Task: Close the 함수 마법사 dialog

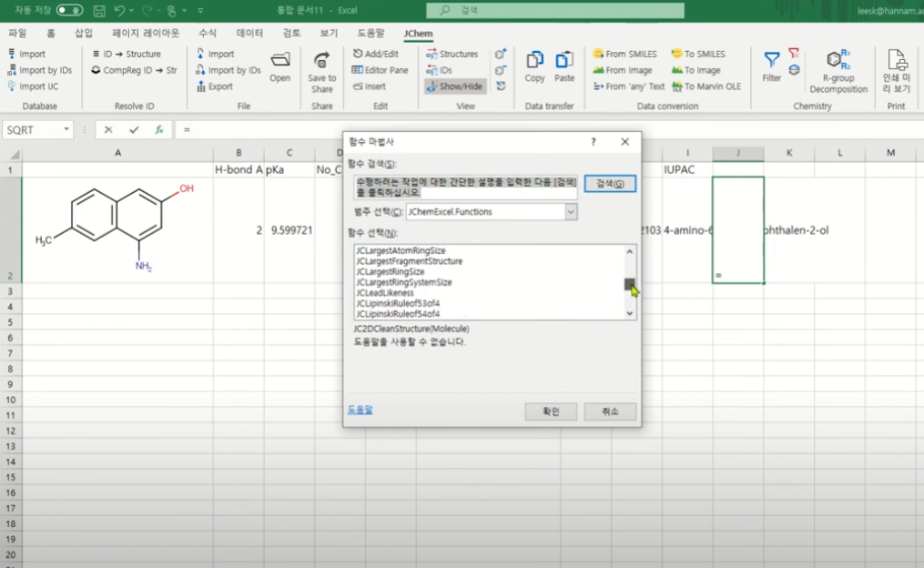Action: coord(624,142)
